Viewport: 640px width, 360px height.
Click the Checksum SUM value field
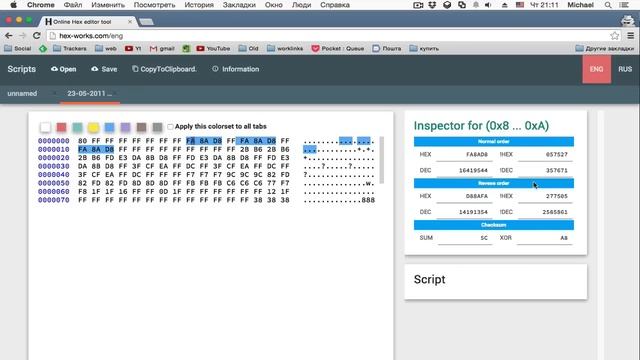point(464,238)
